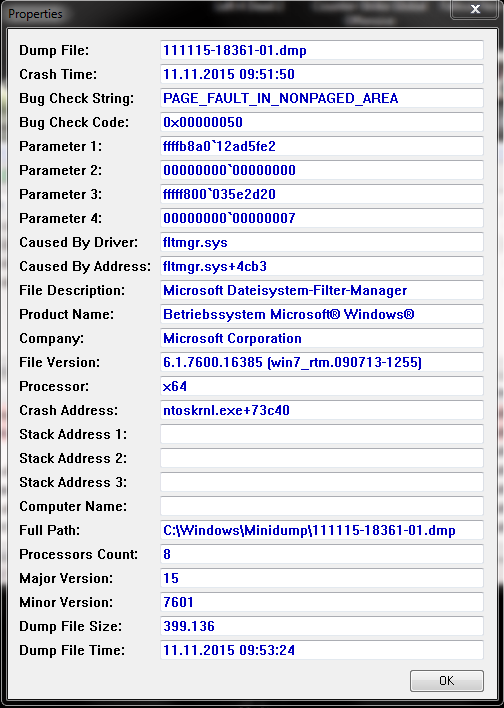This screenshot has width=504, height=708.
Task: Click the 'Crash Address:' label
Action: (68, 410)
